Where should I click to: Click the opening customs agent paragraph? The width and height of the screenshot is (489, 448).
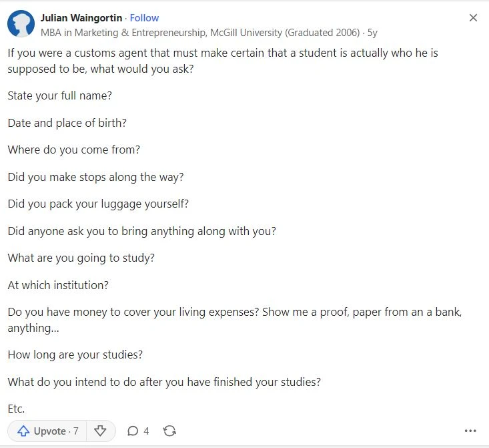click(223, 61)
